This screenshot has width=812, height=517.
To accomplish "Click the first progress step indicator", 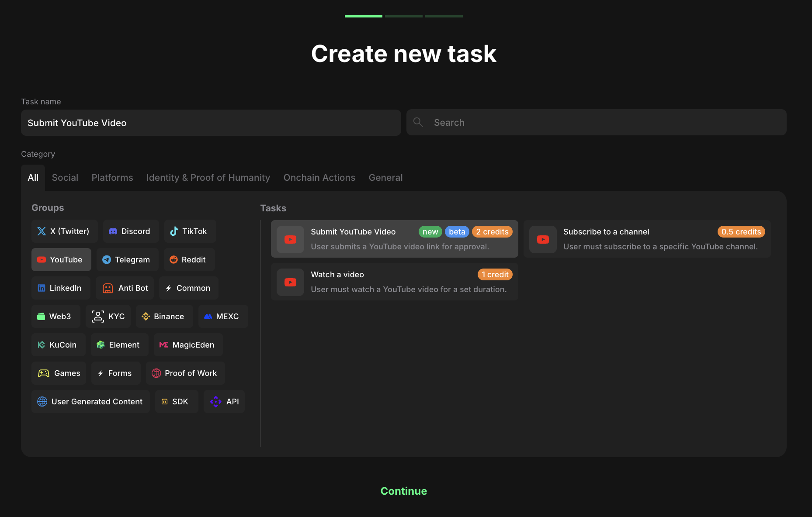I will [x=364, y=16].
